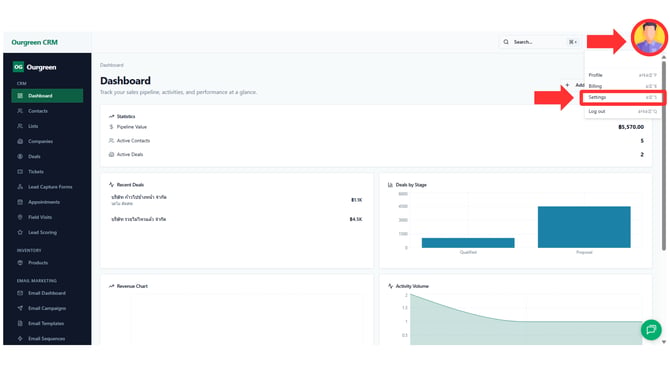Focus the Search input field
The height and width of the screenshot is (376, 670).
539,42
